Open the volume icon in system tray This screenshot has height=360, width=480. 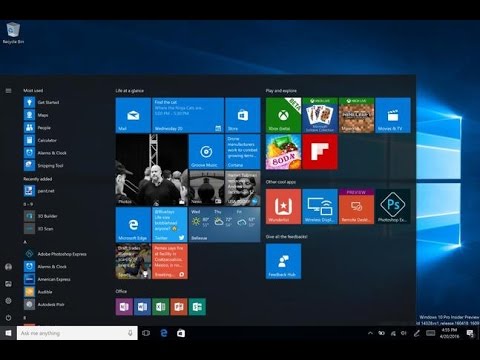(x=404, y=333)
